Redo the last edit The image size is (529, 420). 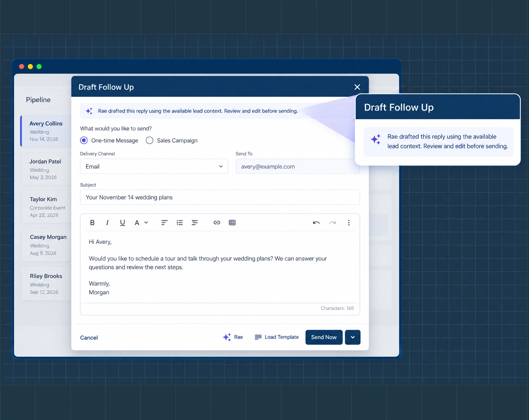(x=332, y=223)
